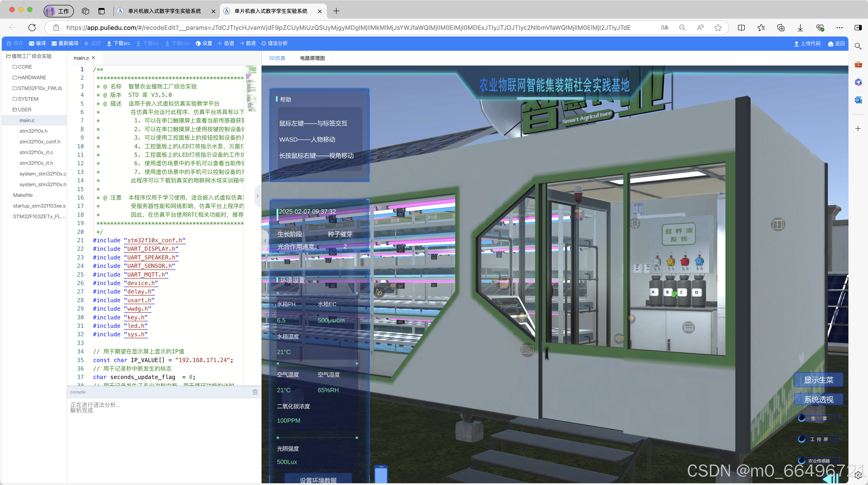Toggle the 农业传感器 radio indicator
868x485 pixels.
click(802, 461)
